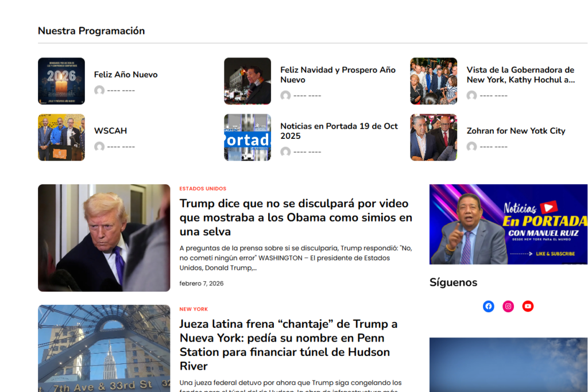Click author avatar under Zohran for New Yotk City
The width and height of the screenshot is (588, 392).
pyautogui.click(x=471, y=147)
